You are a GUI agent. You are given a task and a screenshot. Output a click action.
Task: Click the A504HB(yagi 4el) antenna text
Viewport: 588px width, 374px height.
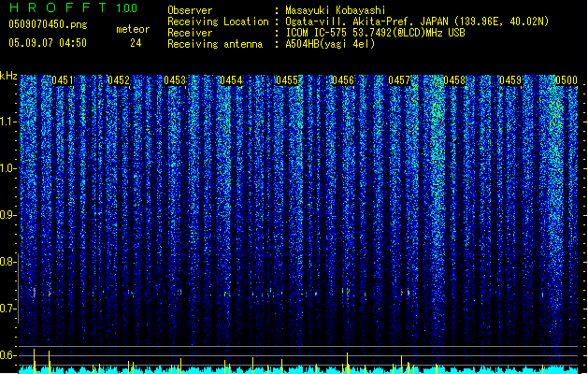click(330, 44)
